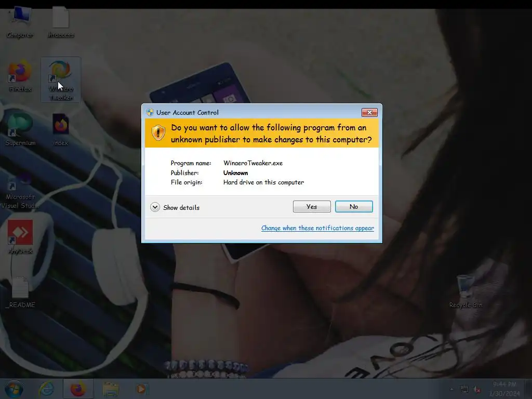
Task: Select the Firefox desktop shortcut
Action: (x=20, y=76)
